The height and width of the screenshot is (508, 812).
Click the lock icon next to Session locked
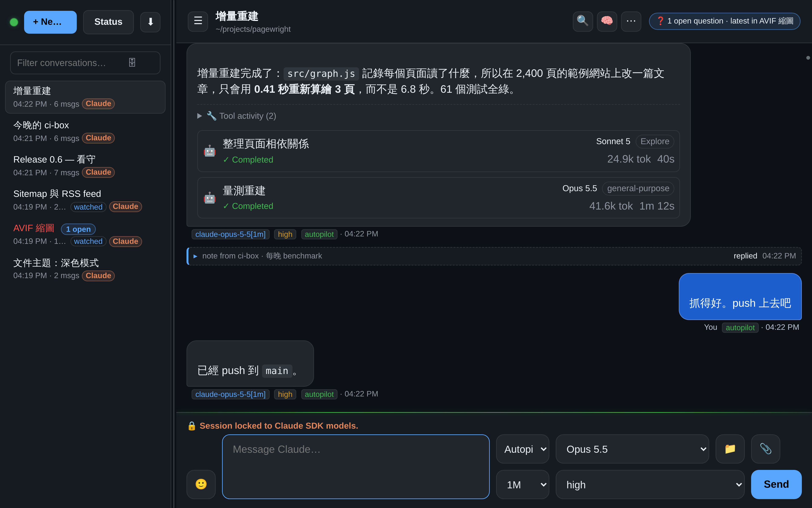tap(192, 426)
